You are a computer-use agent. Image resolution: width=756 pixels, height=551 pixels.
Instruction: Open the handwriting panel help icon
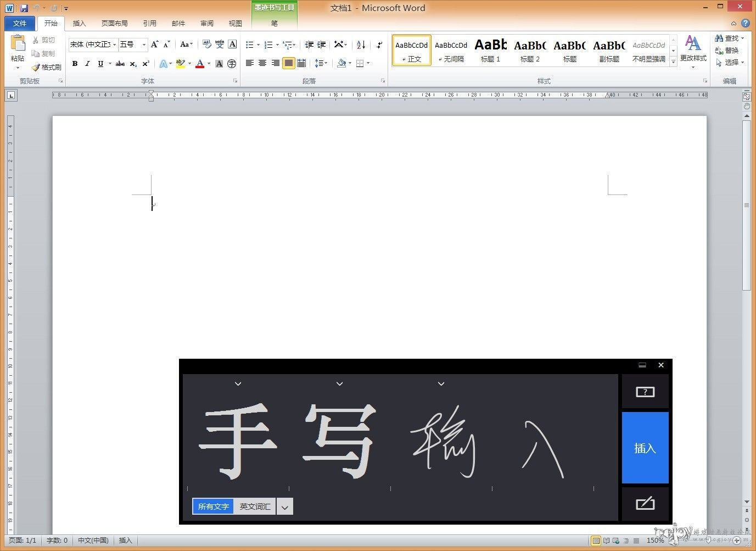[645, 392]
